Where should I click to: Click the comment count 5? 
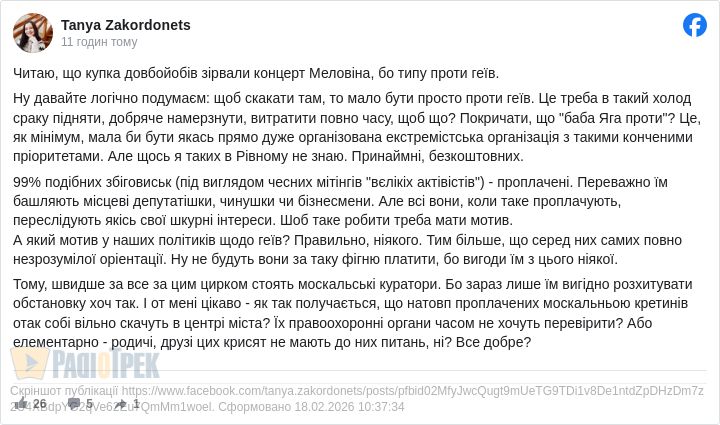(x=89, y=404)
